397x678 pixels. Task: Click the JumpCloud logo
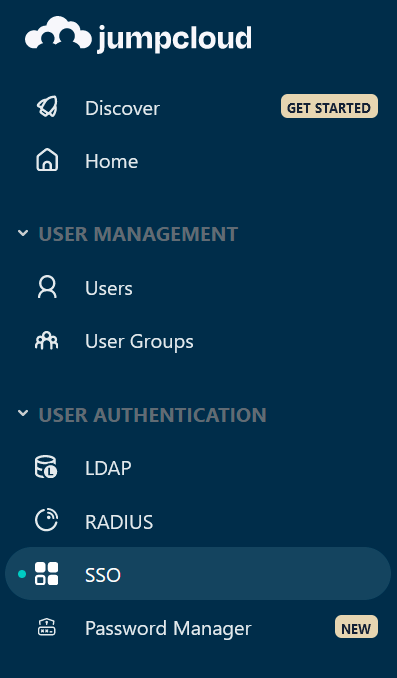[138, 35]
